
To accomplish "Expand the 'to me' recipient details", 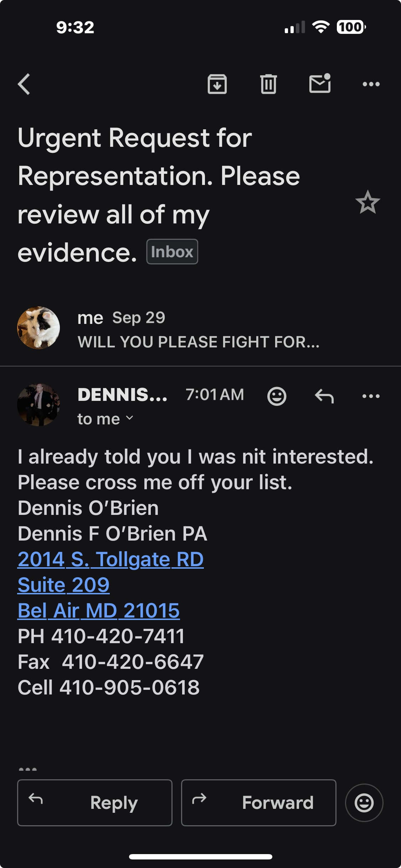I will pos(106,419).
